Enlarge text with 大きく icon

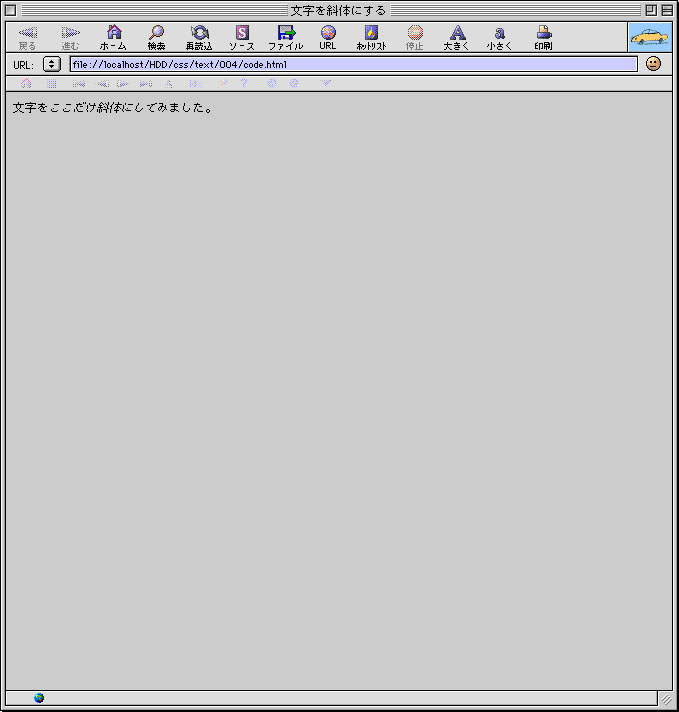[x=457, y=33]
